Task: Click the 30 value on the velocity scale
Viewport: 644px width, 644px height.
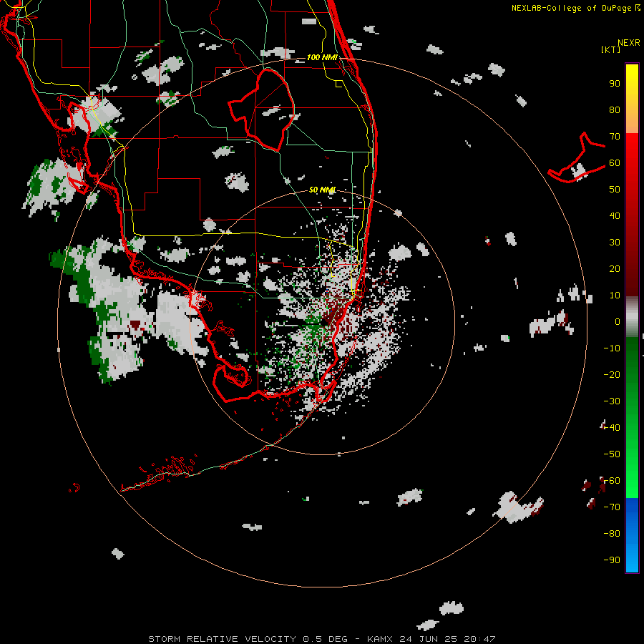Action: (x=615, y=243)
